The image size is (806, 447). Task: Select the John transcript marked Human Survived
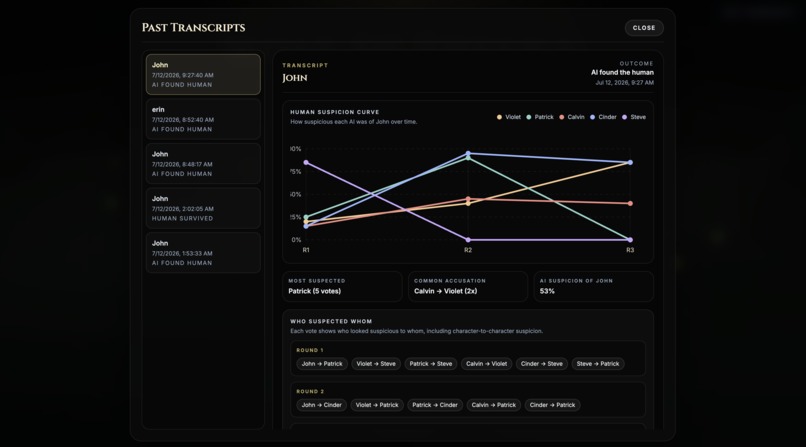203,208
